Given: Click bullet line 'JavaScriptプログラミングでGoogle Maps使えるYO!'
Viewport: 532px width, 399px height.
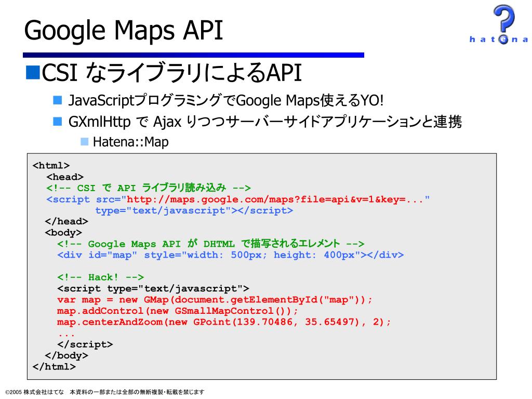Looking at the screenshot, I should click(x=226, y=100).
